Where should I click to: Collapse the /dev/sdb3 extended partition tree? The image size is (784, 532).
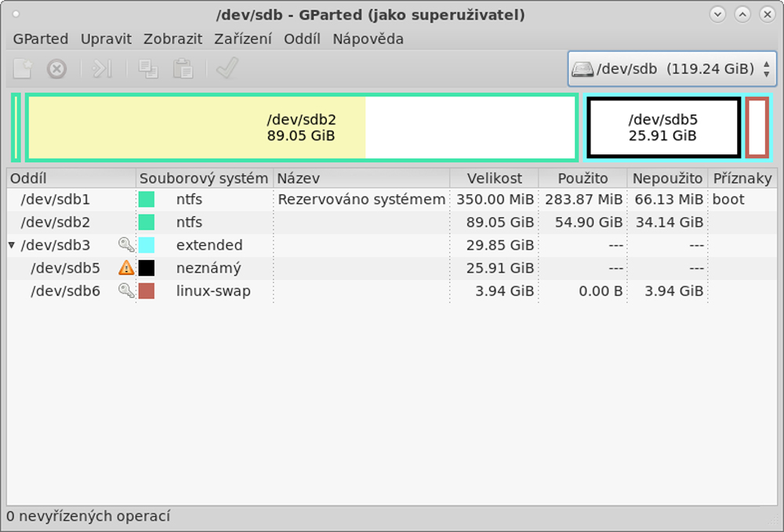12,245
